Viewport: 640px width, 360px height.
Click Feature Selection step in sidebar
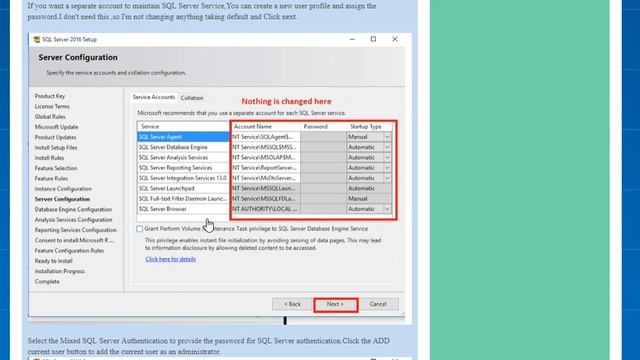pyautogui.click(x=56, y=168)
